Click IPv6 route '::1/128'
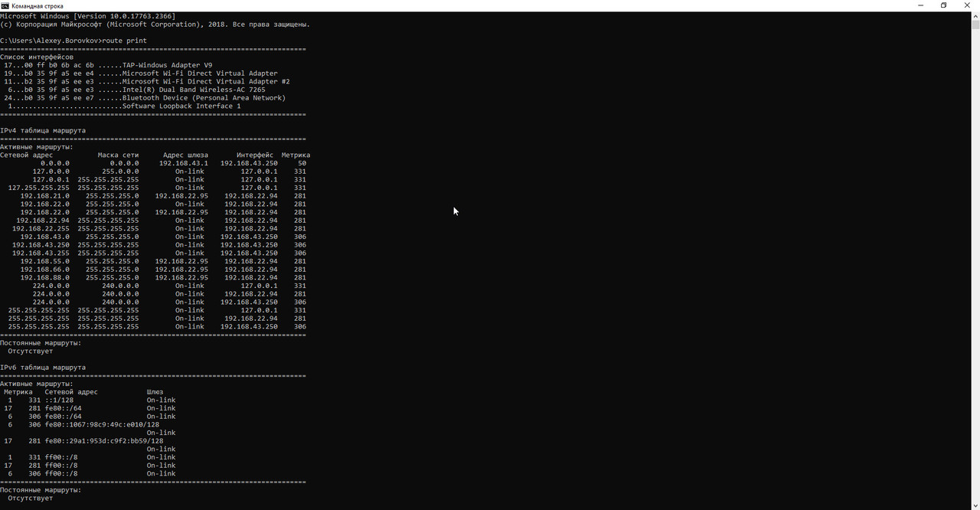980x510 pixels. point(60,400)
